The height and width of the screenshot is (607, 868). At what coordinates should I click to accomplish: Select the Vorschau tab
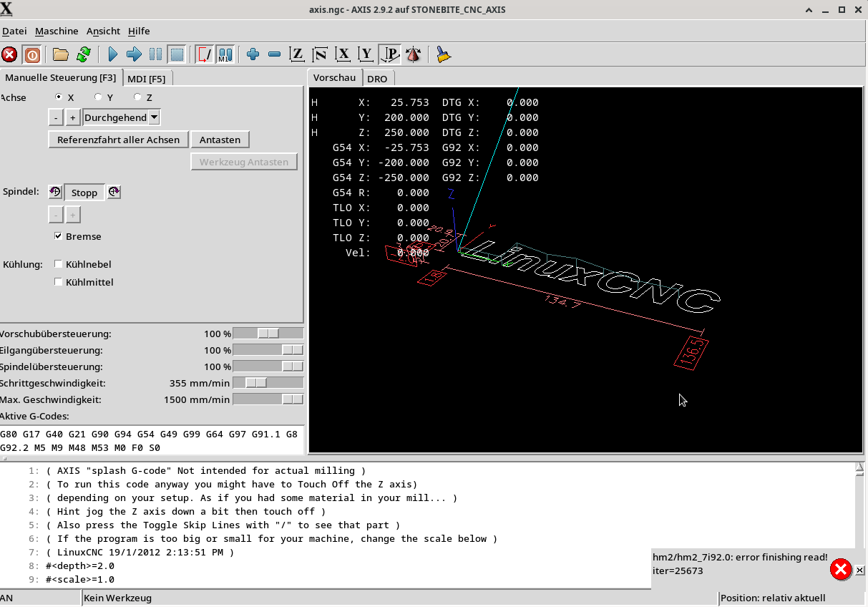tap(334, 77)
